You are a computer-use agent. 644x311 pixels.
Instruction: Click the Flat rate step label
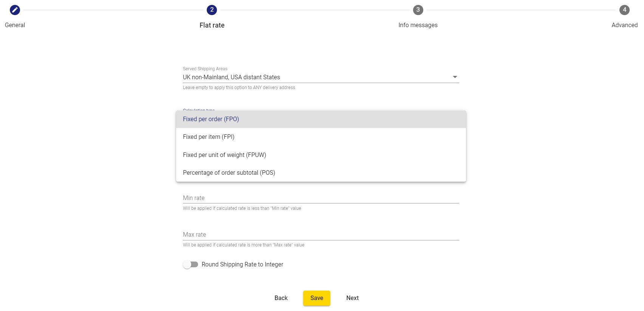click(212, 25)
